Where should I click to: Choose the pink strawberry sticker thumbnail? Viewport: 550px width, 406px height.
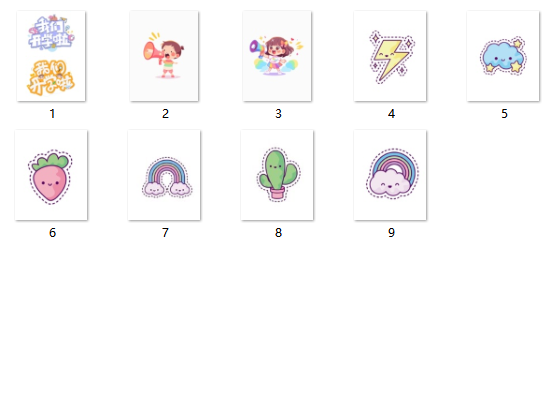pyautogui.click(x=51, y=175)
